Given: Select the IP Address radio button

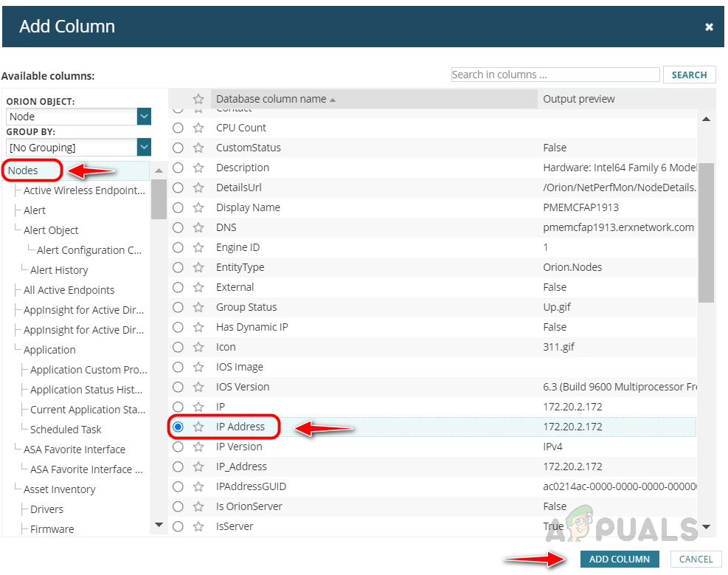Looking at the screenshot, I should [x=178, y=427].
